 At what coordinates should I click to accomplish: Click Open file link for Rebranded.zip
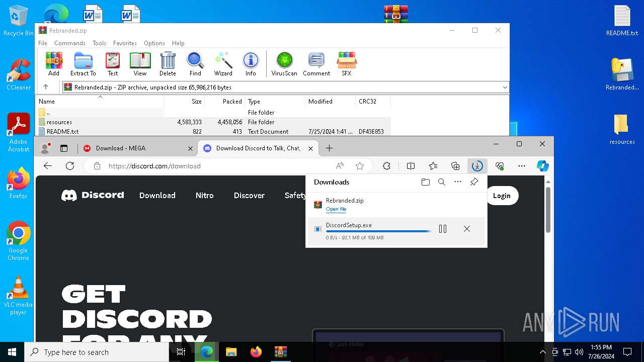pos(336,209)
